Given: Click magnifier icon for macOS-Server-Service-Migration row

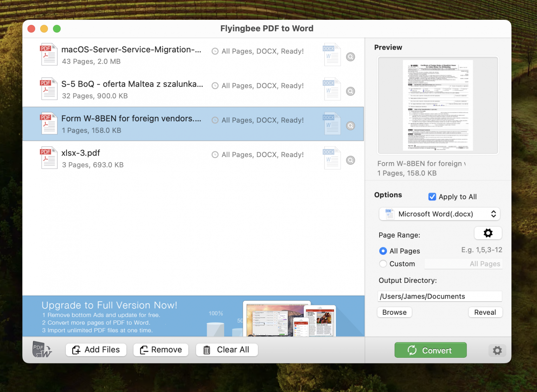Looking at the screenshot, I should click(350, 57).
